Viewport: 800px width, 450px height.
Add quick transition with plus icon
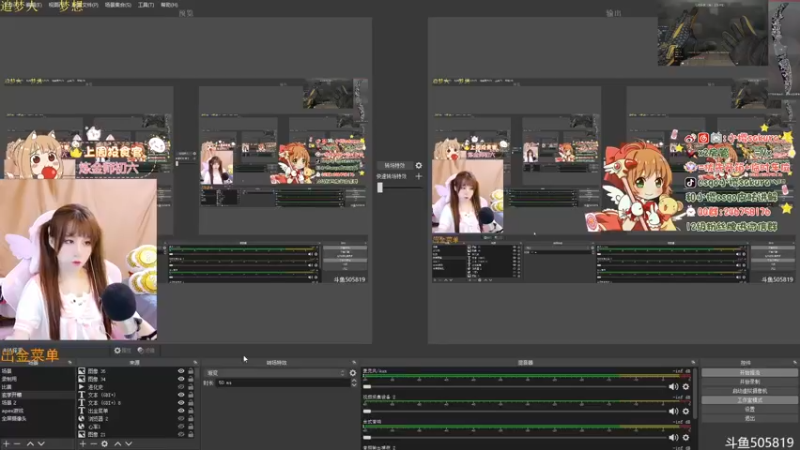click(418, 177)
